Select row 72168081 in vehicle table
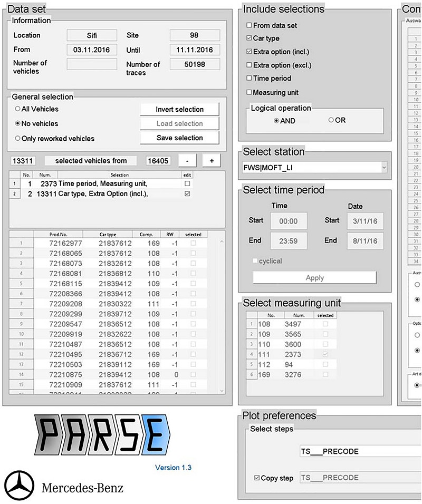The width and height of the screenshot is (422, 504). [108, 274]
